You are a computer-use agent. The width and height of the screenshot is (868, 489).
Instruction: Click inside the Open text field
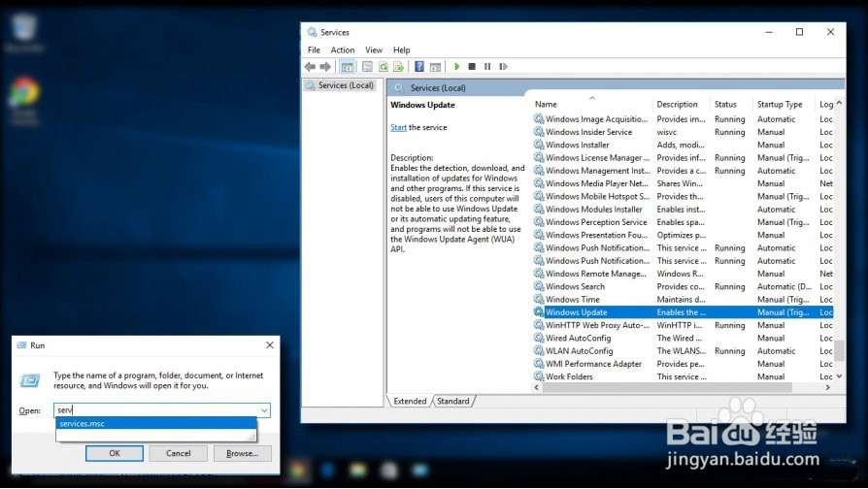pos(156,409)
